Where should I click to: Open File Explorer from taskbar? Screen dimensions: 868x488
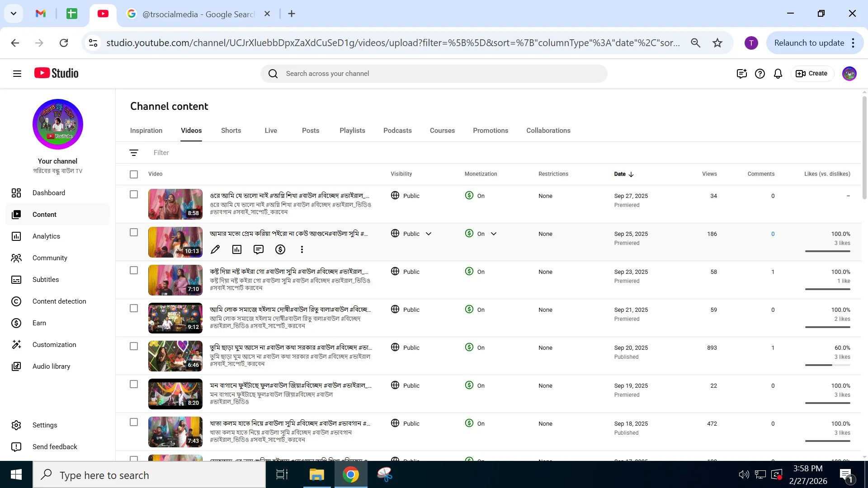316,474
